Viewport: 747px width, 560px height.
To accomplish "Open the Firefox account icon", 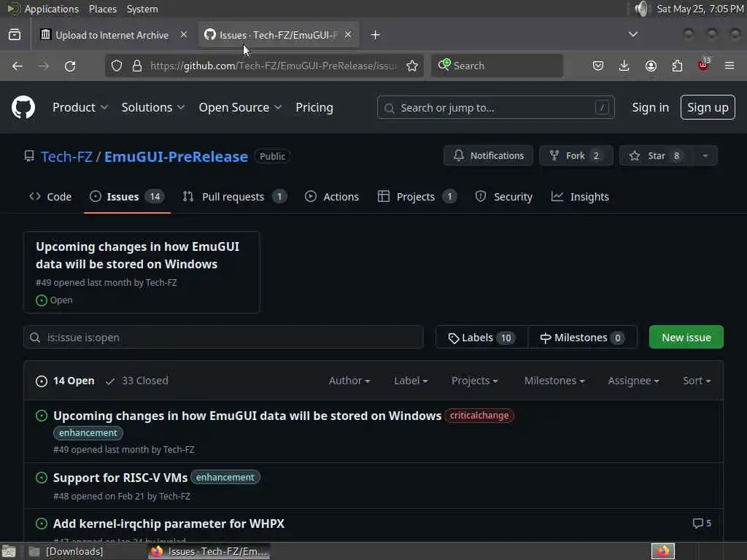I will [651, 66].
